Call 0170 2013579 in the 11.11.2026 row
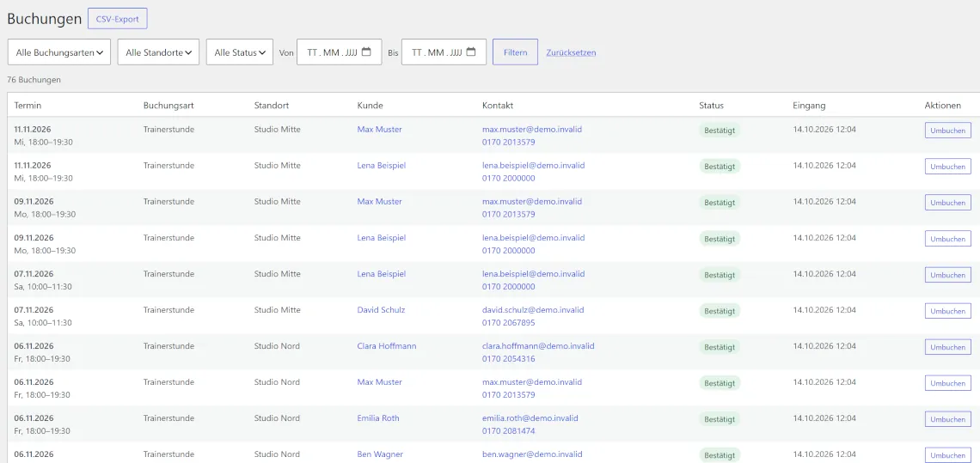Screen dimensions: 980x463 pos(508,143)
